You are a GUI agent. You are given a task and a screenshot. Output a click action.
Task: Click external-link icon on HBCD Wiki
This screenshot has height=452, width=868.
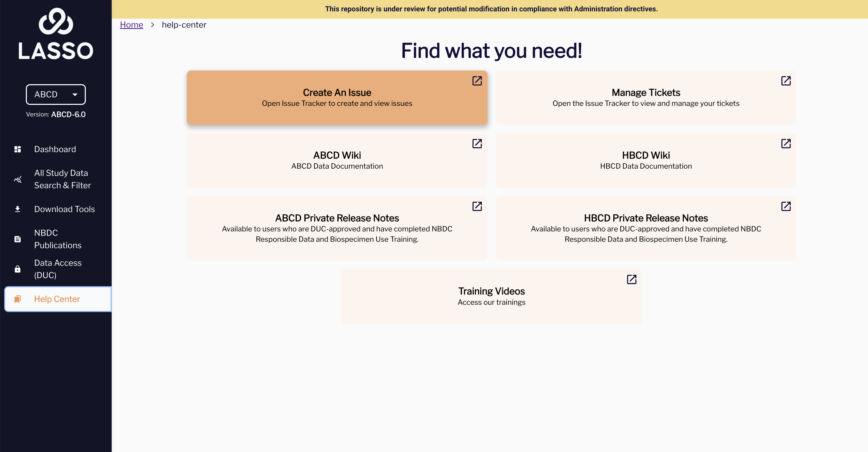coord(786,144)
